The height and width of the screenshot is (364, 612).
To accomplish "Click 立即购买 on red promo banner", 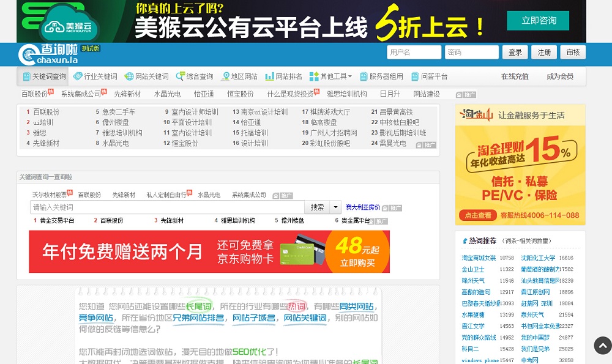I will 357,263.
